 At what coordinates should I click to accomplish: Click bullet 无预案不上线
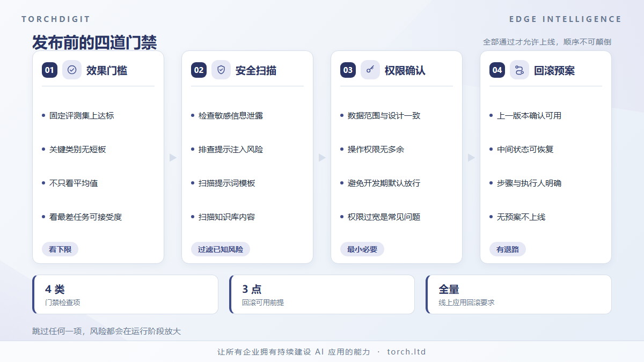point(521,217)
